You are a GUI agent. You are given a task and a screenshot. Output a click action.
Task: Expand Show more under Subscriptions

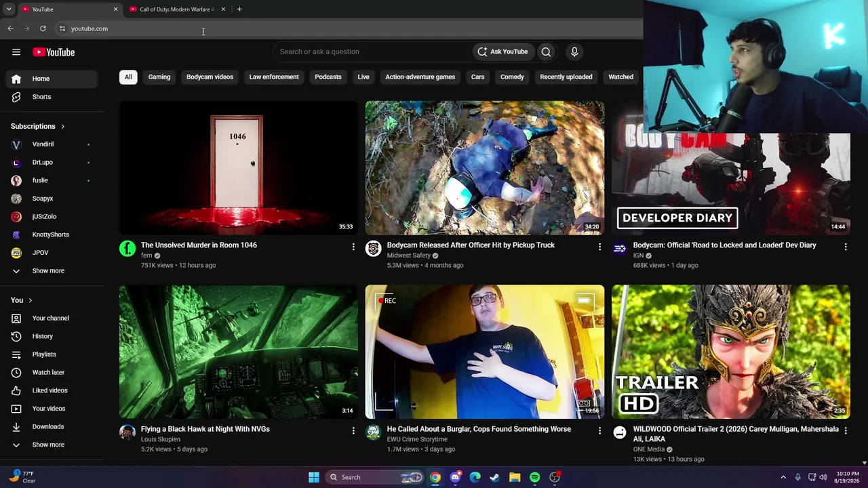click(52, 271)
